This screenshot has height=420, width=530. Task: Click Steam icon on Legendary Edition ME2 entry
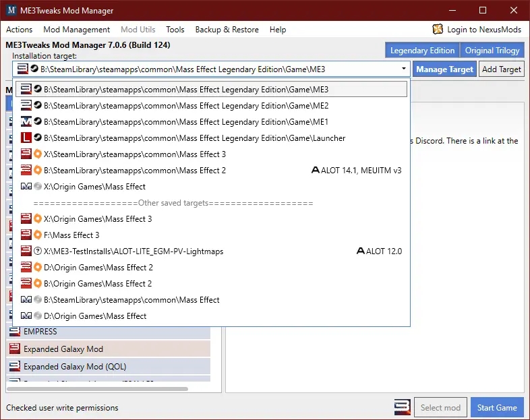click(x=38, y=105)
